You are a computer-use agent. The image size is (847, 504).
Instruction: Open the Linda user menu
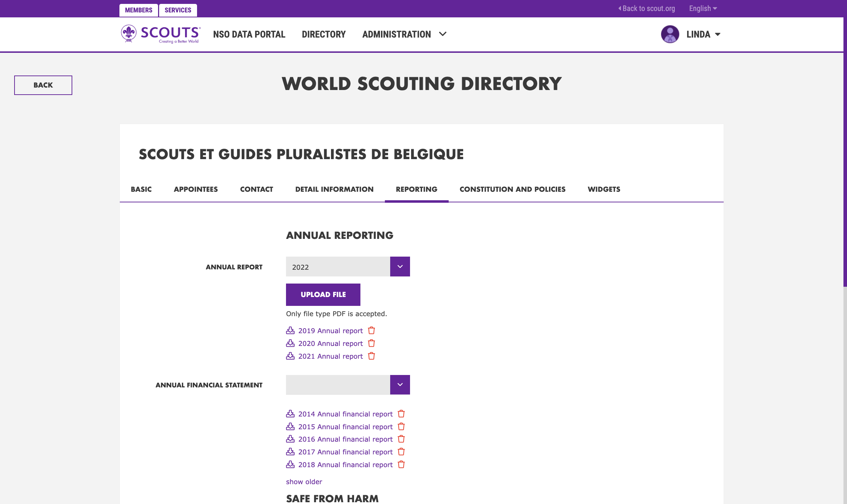coord(703,34)
